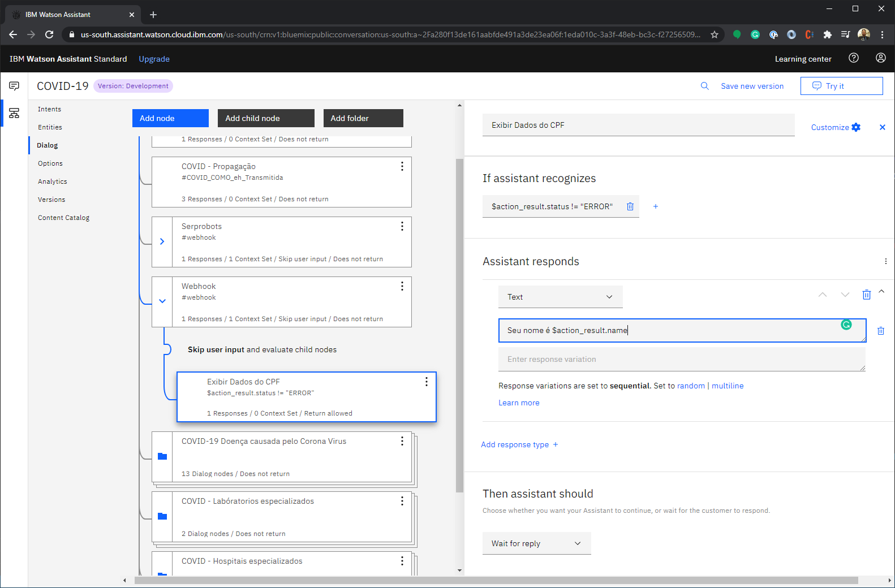Image resolution: width=895 pixels, height=588 pixels.
Task: Collapse the Text response section
Action: [x=881, y=291]
